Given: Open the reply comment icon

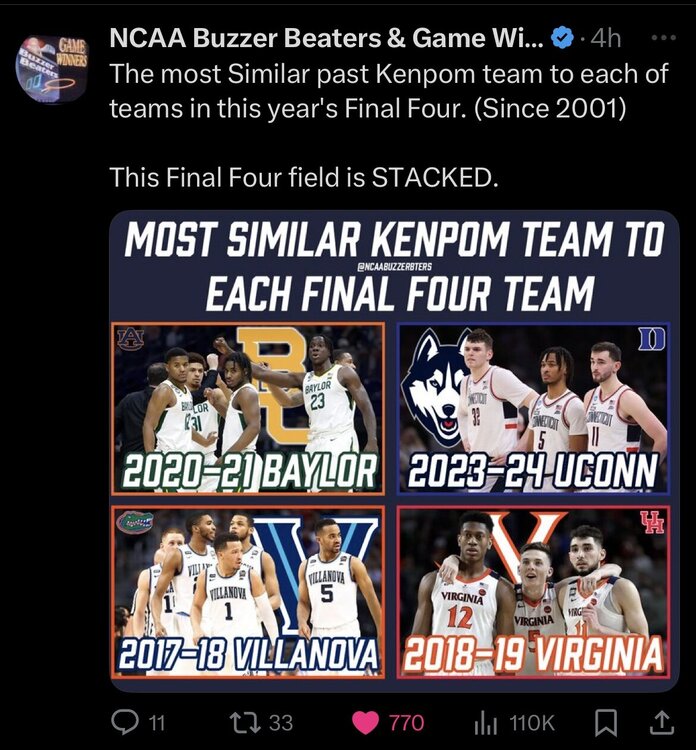Looking at the screenshot, I should 125,722.
